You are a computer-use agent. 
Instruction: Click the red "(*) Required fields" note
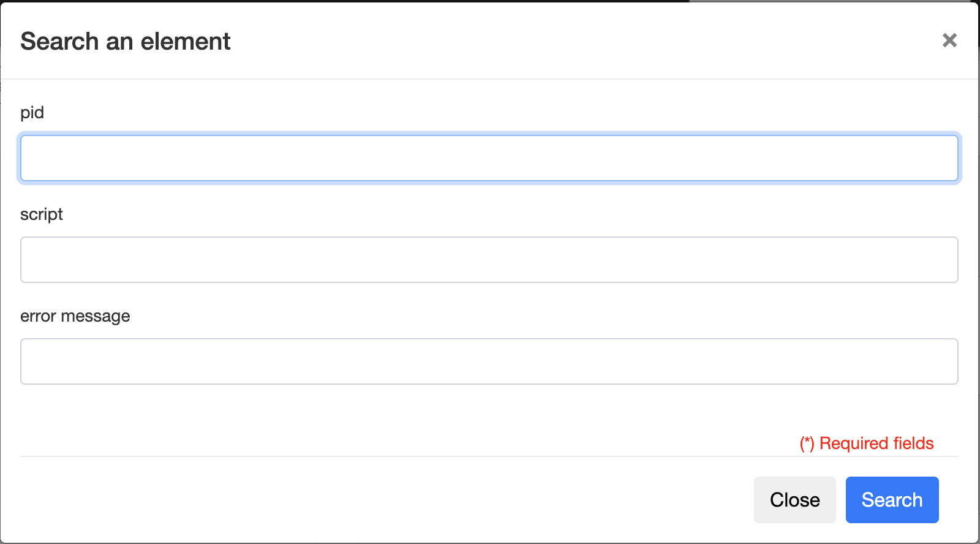pyautogui.click(x=866, y=444)
